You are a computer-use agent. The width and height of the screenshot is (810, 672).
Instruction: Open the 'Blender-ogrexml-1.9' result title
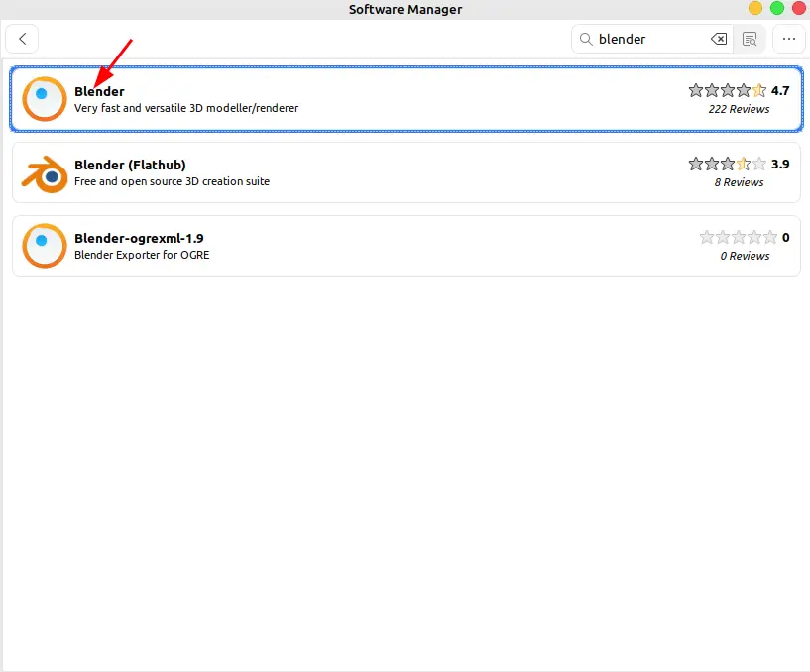139,238
